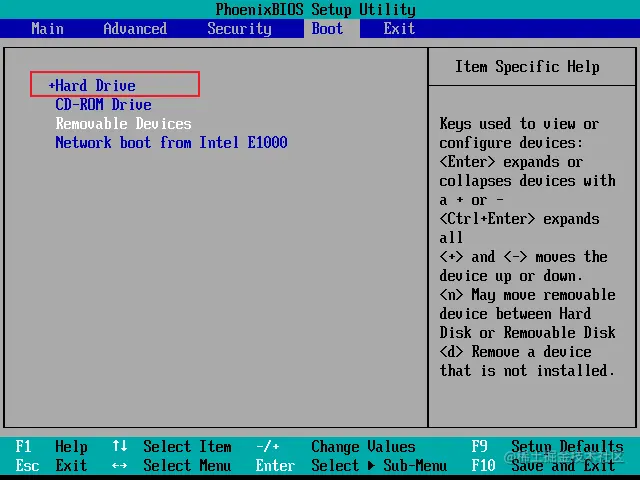Open the Exit tab
Image resolution: width=640 pixels, height=480 pixels.
coord(399,29)
